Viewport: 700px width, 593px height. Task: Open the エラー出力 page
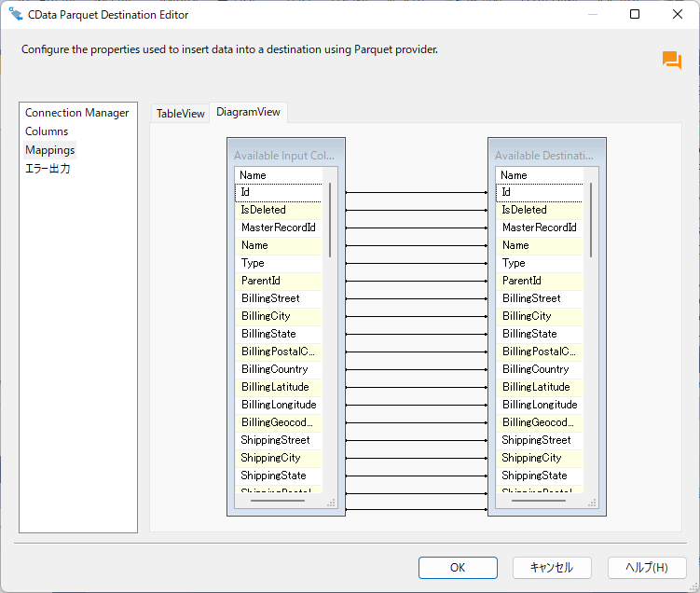click(x=48, y=169)
